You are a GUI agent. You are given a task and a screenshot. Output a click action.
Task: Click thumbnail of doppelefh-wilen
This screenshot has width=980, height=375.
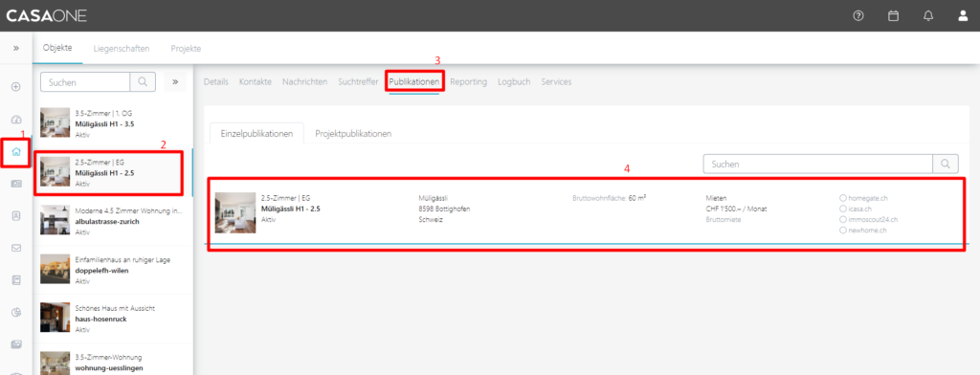(55, 269)
